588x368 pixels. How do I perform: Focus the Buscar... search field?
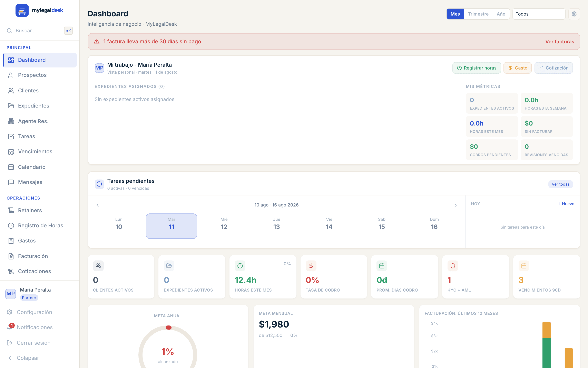point(39,31)
